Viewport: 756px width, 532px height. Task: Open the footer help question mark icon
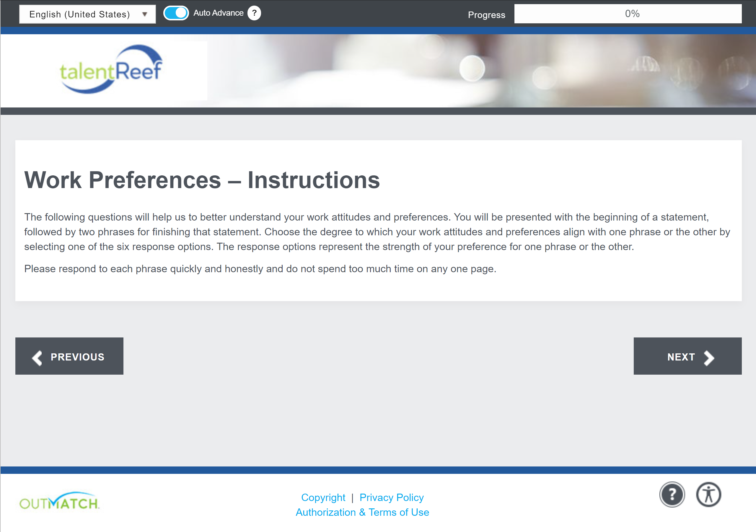(672, 495)
